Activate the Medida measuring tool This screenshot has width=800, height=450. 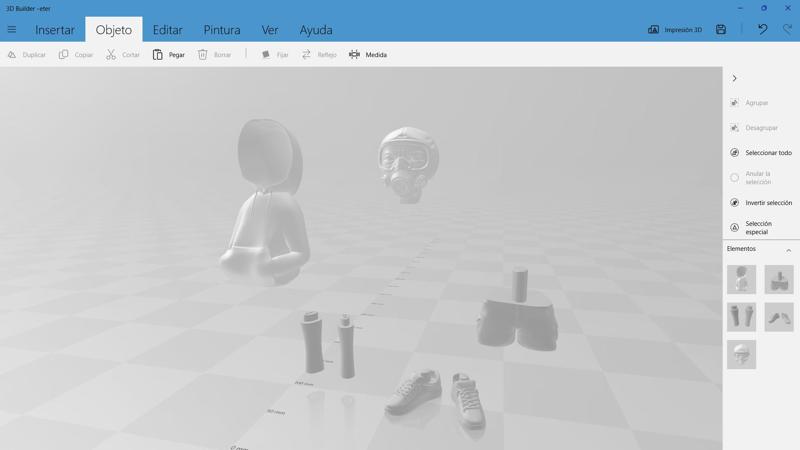click(368, 55)
